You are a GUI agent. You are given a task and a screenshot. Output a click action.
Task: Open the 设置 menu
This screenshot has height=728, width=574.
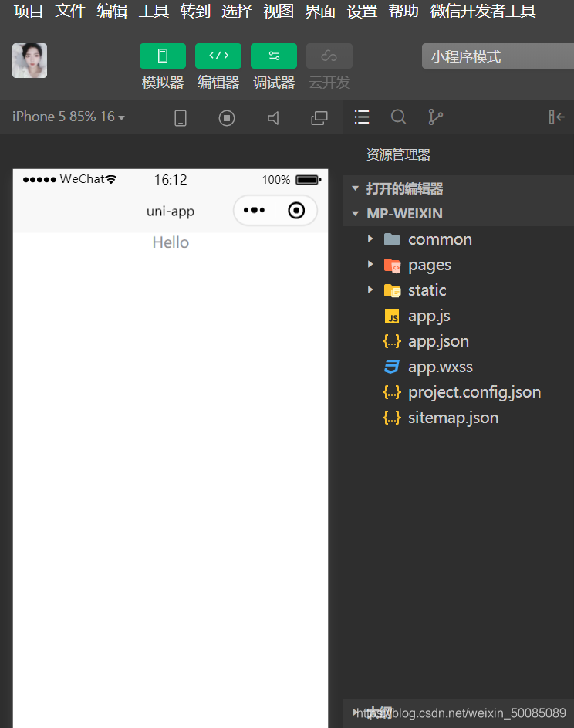pos(362,11)
